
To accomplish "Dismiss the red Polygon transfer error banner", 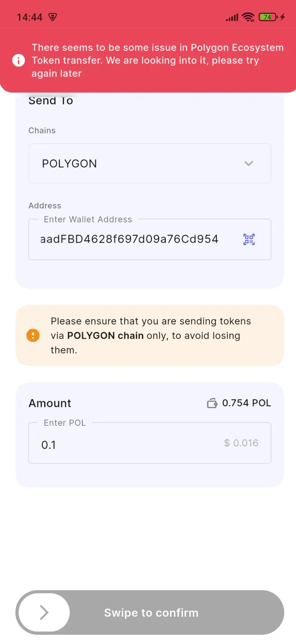I will (x=157, y=60).
